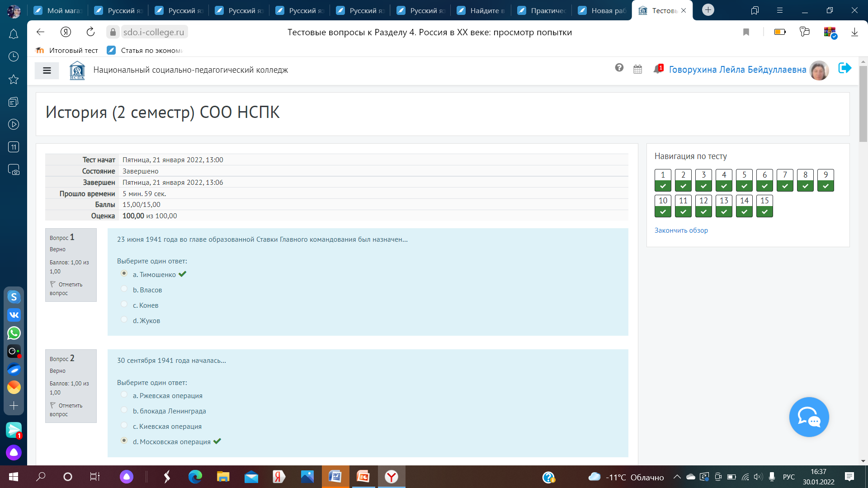Click the address bar sdo.i-college.ru
The height and width of the screenshot is (488, 868).
(153, 32)
